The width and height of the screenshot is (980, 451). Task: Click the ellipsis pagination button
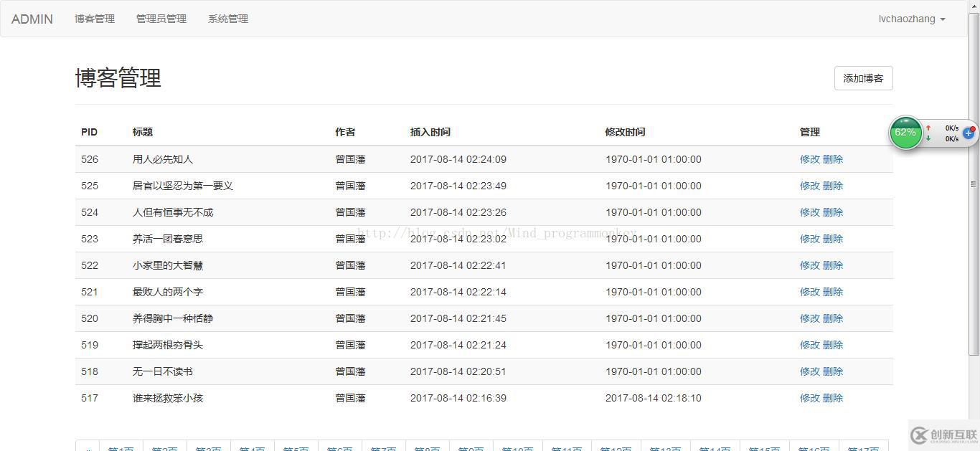[x=88, y=448]
